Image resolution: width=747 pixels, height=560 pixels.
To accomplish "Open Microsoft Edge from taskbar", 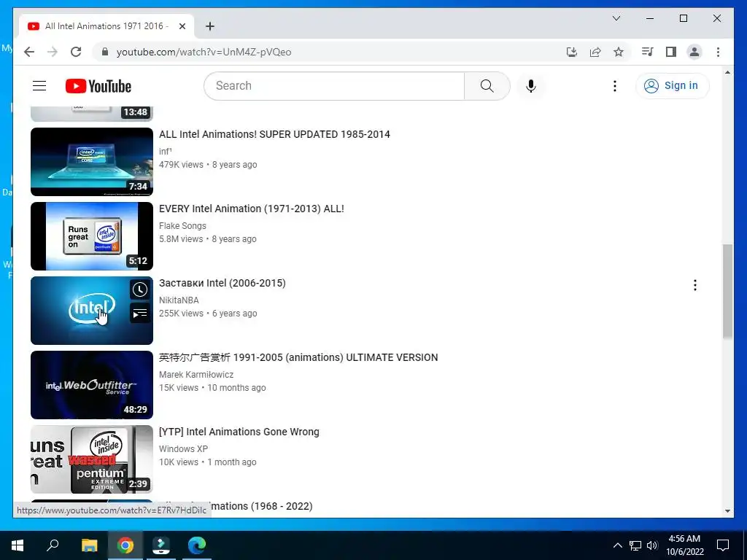I will click(197, 545).
